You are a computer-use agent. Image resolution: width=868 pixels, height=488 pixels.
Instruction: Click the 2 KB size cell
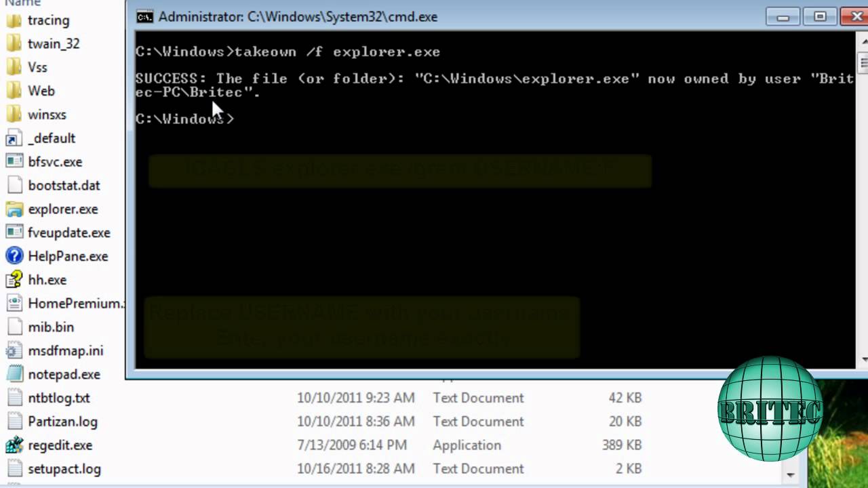pyautogui.click(x=629, y=469)
